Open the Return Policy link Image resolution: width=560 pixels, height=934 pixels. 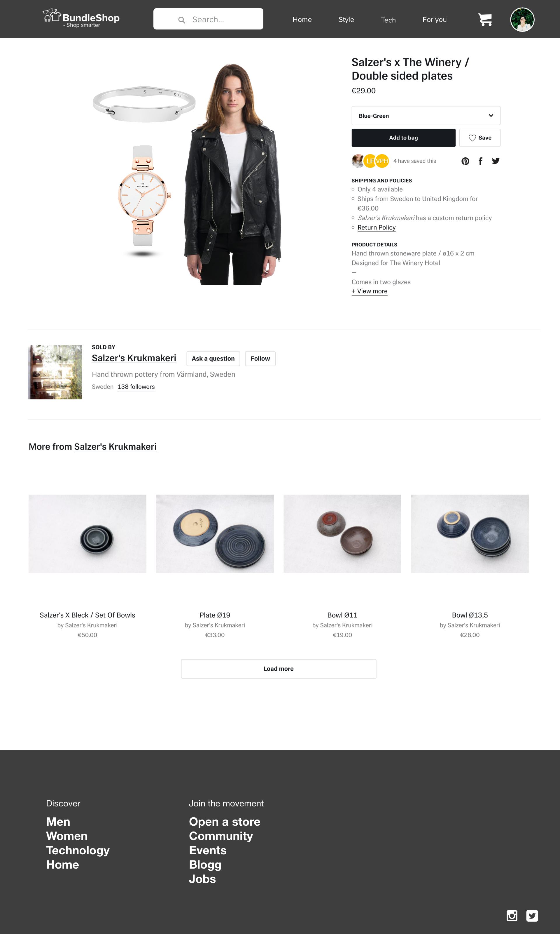pyautogui.click(x=376, y=227)
